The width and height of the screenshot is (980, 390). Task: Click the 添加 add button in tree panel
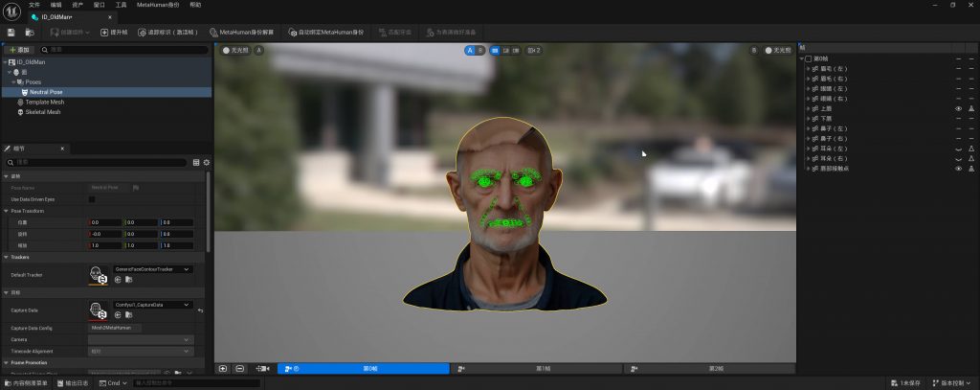(19, 49)
